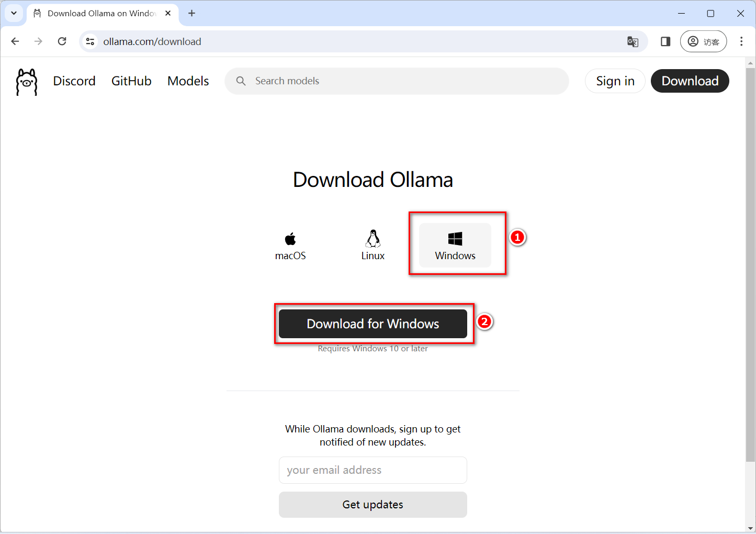Open the Models page

188,81
